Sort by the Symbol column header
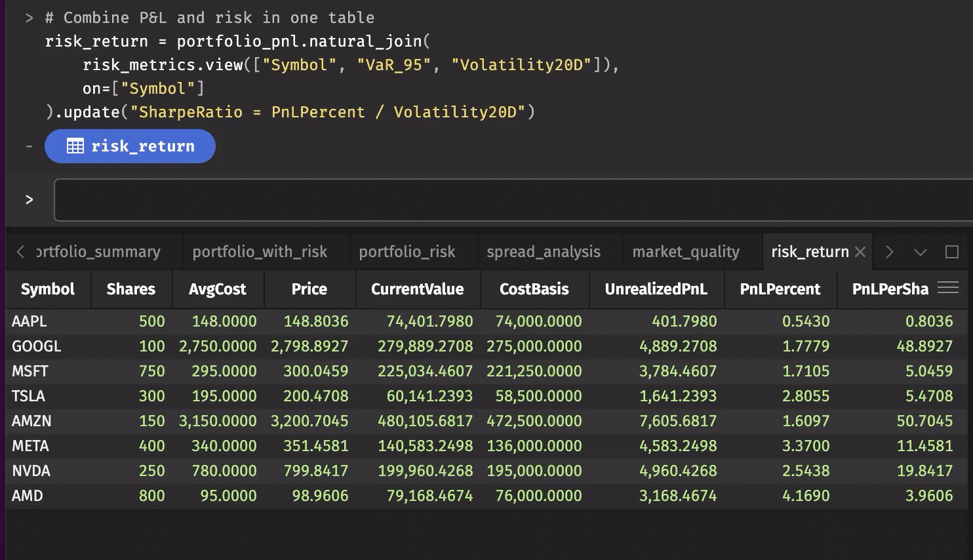 click(x=48, y=289)
